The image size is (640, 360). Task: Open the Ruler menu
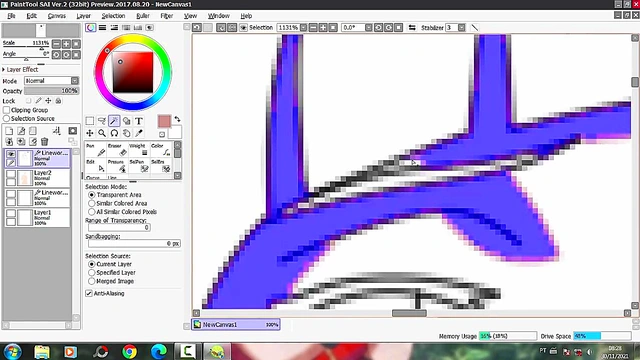click(x=143, y=16)
